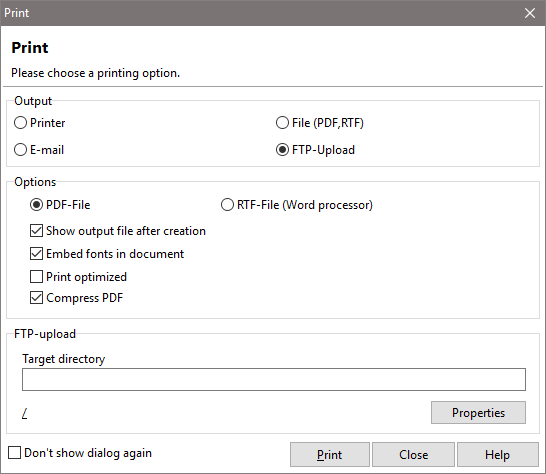Viewport: 546px width, 474px height.
Task: Open FTP-upload Properties
Action: tap(478, 412)
